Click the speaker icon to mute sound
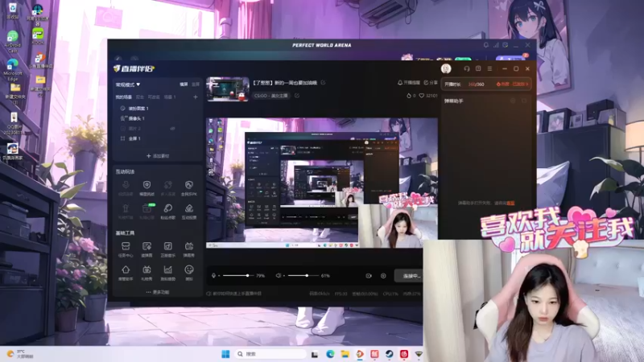This screenshot has height=362, width=644. click(x=278, y=275)
